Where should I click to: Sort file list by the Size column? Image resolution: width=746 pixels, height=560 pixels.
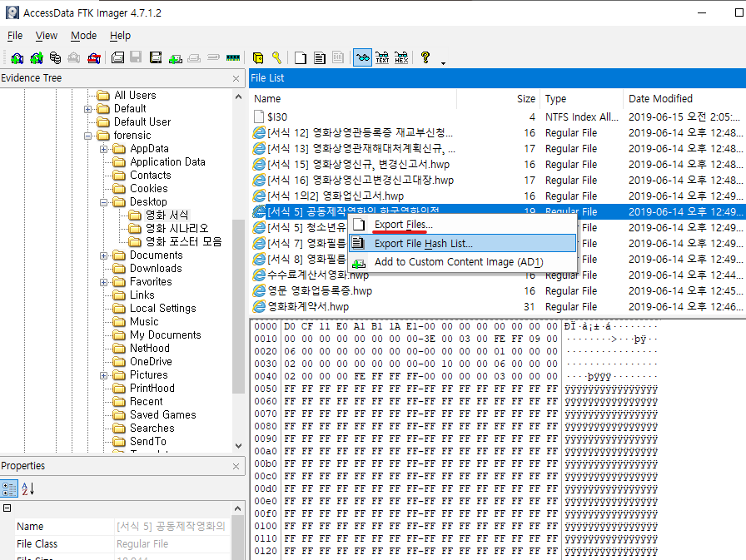coord(498,99)
